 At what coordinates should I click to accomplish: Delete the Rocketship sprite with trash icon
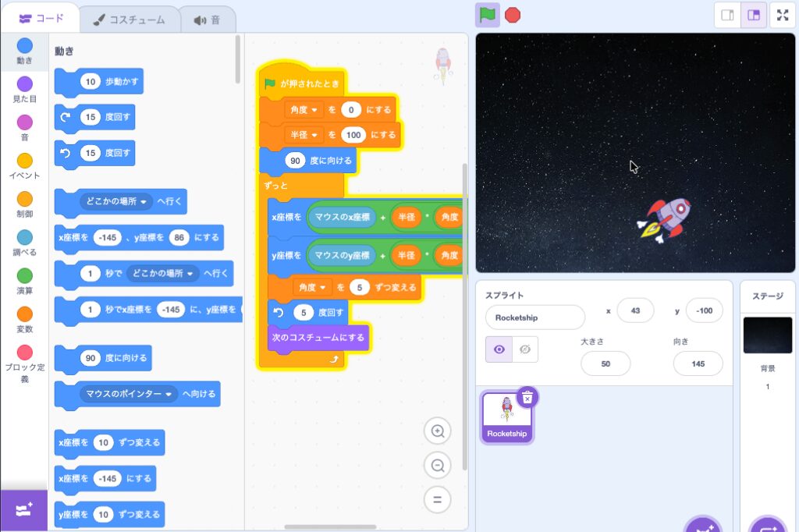[527, 397]
